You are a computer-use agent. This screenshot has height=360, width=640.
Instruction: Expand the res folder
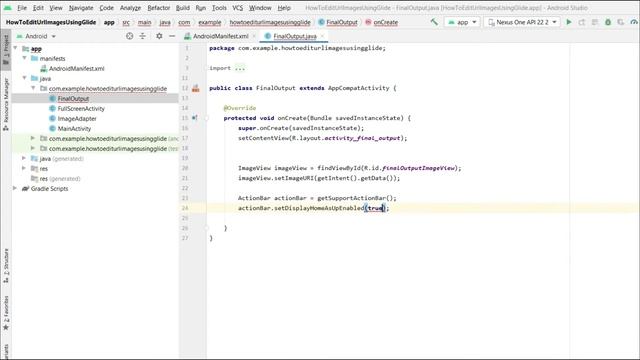24,168
